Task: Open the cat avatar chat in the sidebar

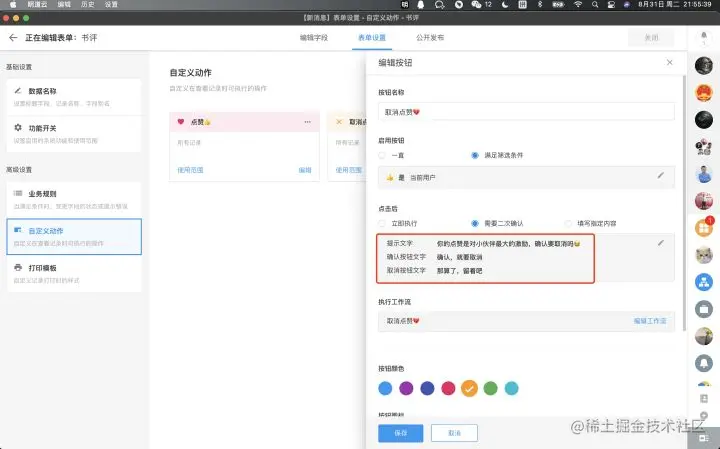Action: 703,255
